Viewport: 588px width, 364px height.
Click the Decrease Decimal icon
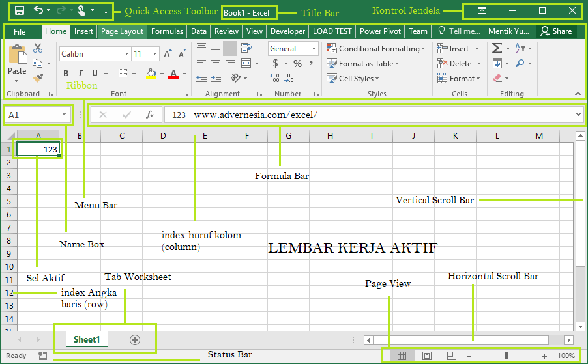tap(289, 78)
